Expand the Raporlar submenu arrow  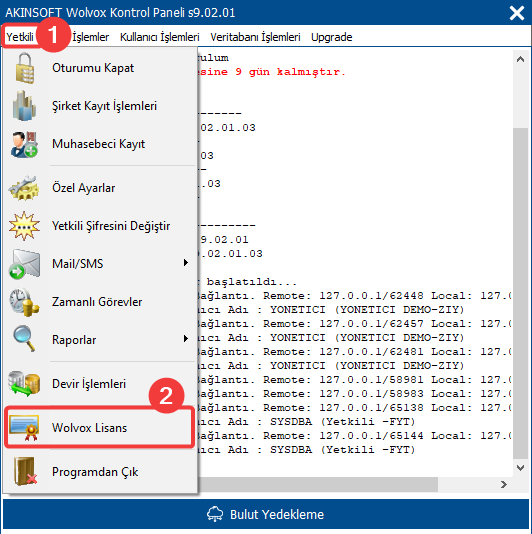pos(186,339)
